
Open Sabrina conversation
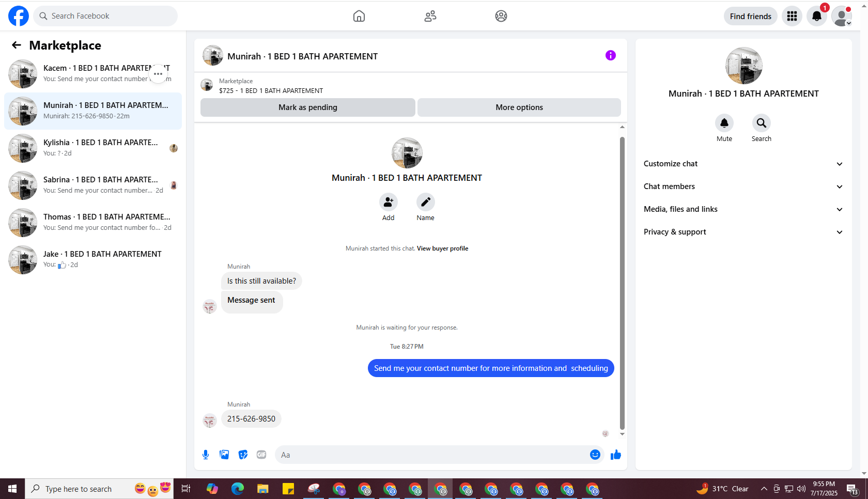coord(93,185)
